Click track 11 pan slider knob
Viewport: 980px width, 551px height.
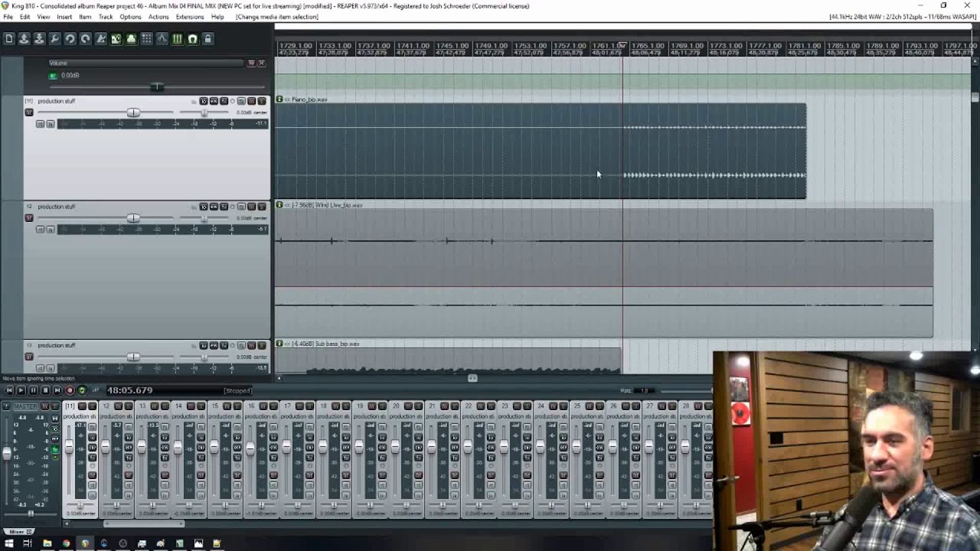(204, 113)
